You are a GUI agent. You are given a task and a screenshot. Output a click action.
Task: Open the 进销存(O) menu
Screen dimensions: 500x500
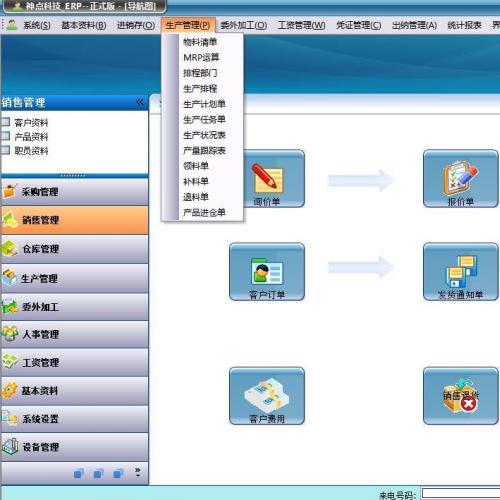click(136, 25)
